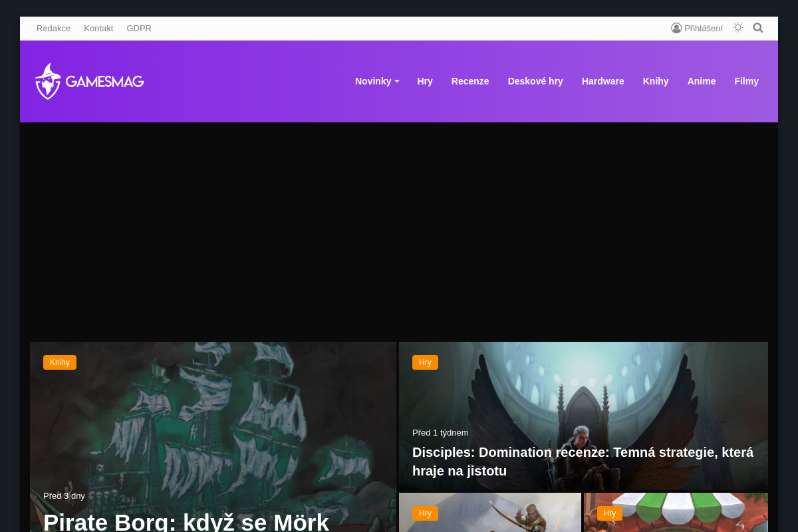Click the Hry tag on Disciples article
The width and height of the screenshot is (798, 532).
point(425,362)
